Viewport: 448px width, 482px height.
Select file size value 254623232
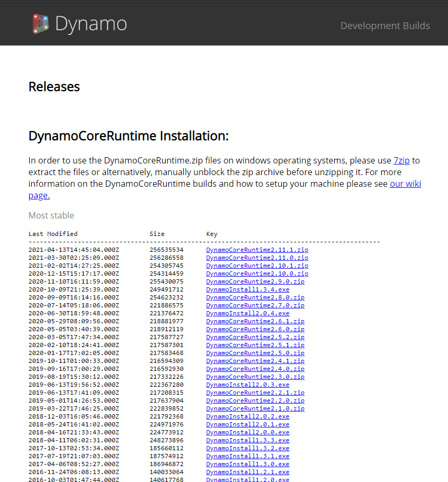point(166,297)
